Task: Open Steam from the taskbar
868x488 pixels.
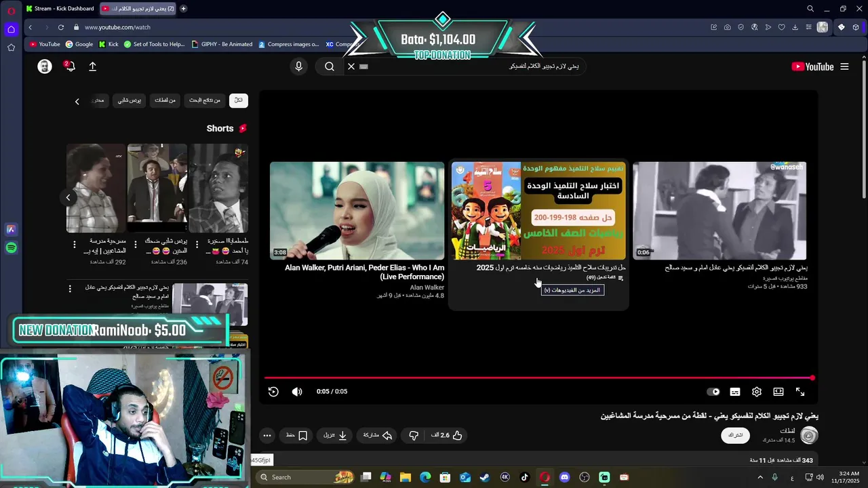Action: tap(484, 477)
